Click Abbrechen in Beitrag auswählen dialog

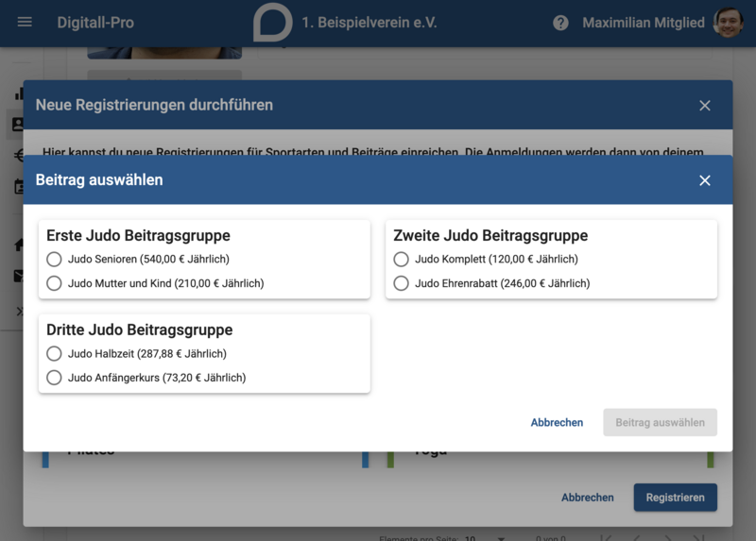point(557,422)
